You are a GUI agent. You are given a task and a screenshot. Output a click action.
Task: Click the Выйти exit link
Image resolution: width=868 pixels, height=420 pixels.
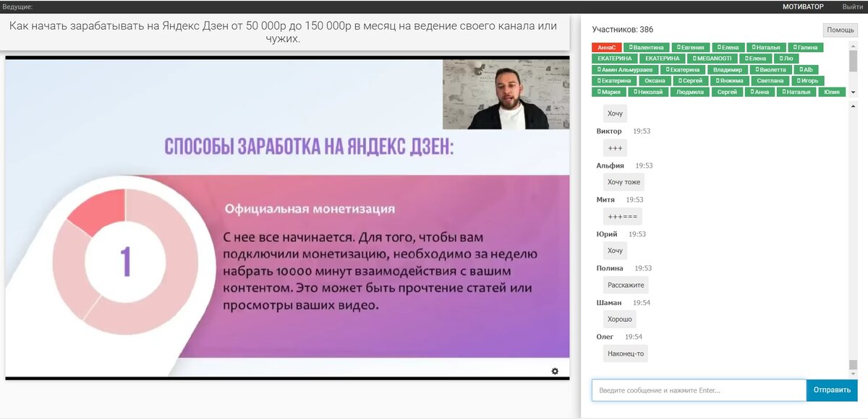(853, 6)
